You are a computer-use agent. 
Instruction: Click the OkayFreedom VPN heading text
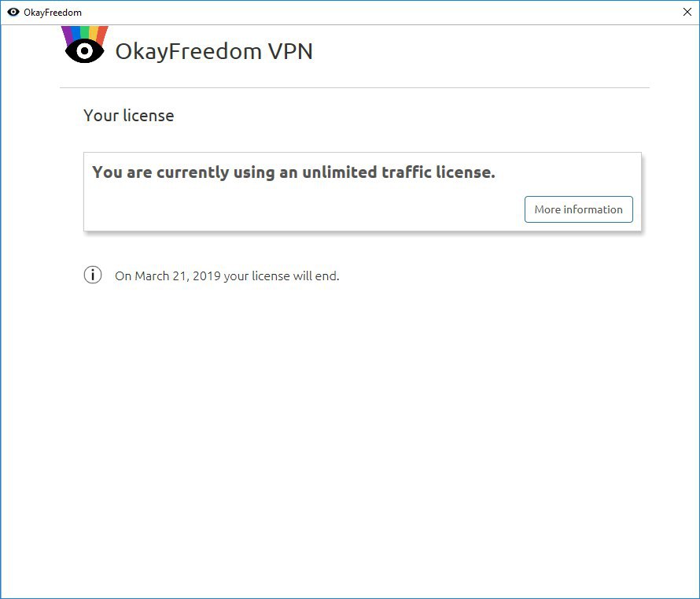[214, 51]
